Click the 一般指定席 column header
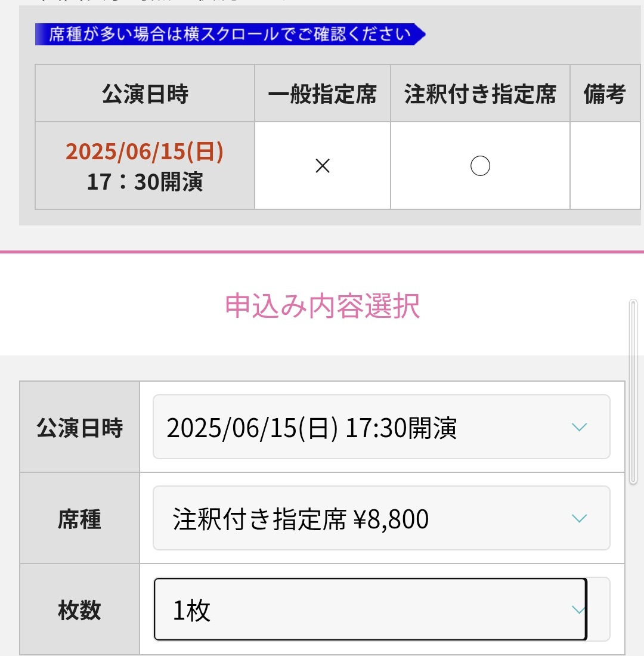 pyautogui.click(x=322, y=93)
